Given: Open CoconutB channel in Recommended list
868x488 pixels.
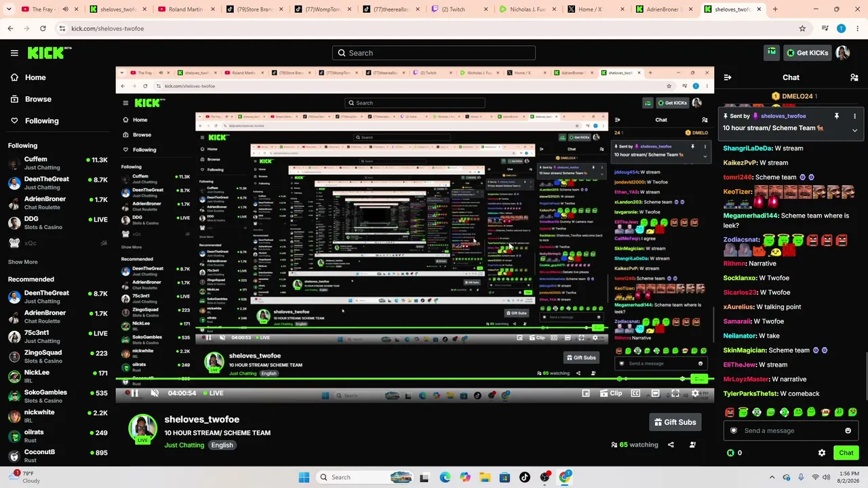Looking at the screenshot, I should click(58, 455).
